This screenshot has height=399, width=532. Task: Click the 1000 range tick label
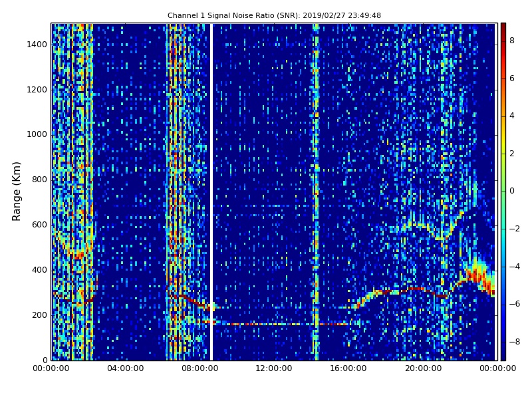tap(37, 135)
